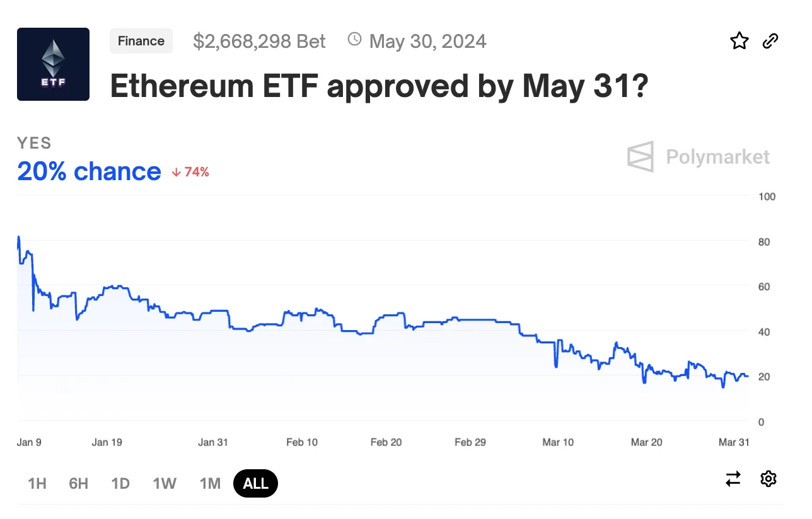Click the red down-arrow 74% change
This screenshot has width=812, height=519.
click(190, 172)
